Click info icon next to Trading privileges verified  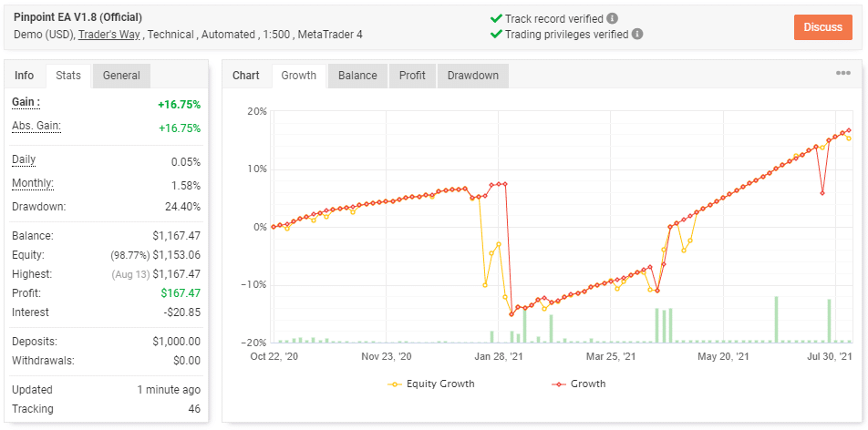click(x=637, y=35)
